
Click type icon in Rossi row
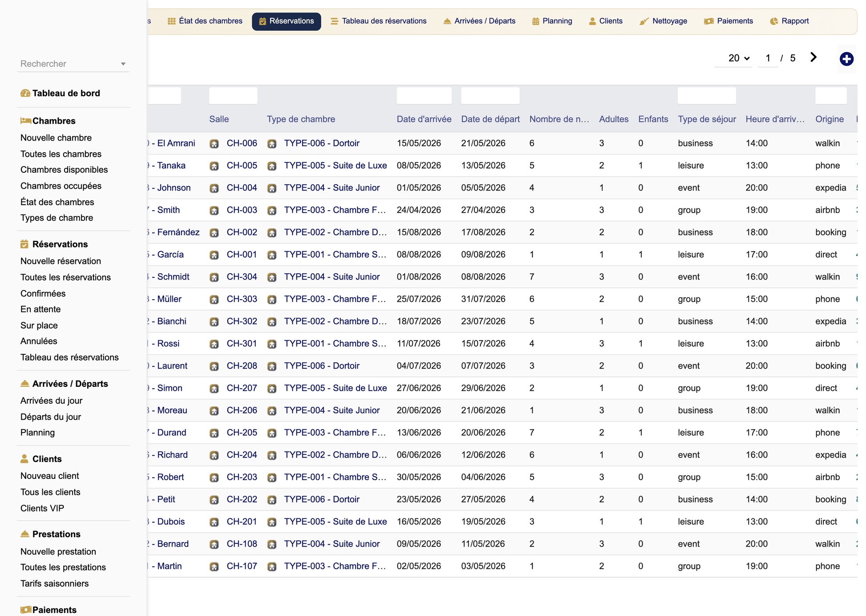272,344
